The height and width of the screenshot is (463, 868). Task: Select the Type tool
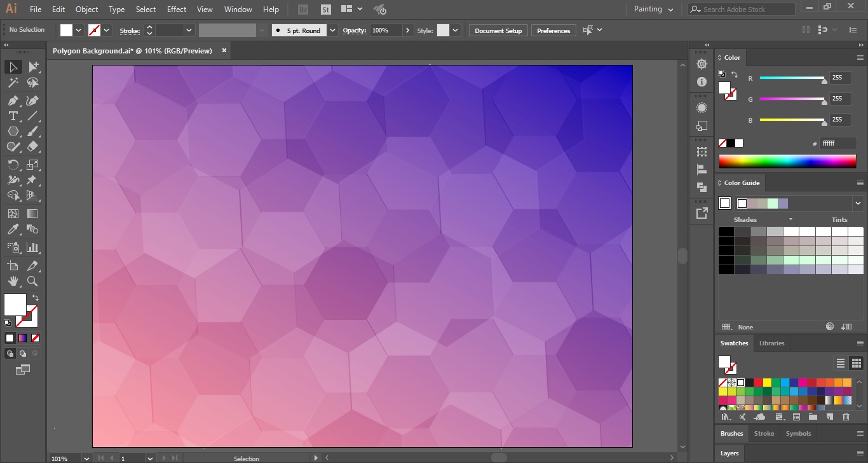pyautogui.click(x=13, y=116)
